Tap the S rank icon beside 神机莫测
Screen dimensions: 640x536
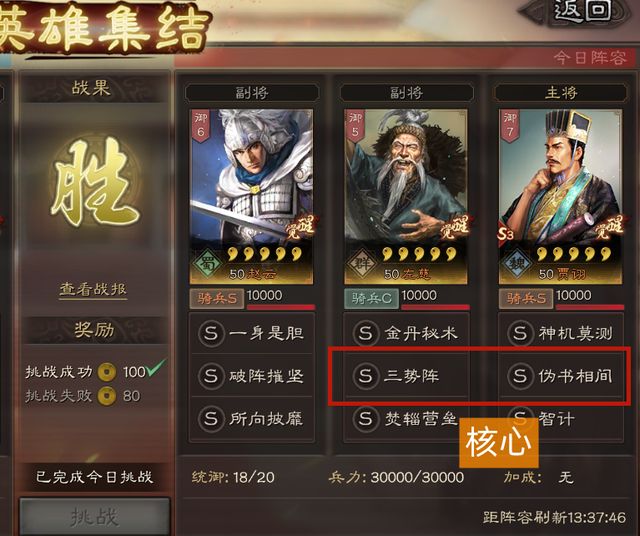(x=520, y=334)
